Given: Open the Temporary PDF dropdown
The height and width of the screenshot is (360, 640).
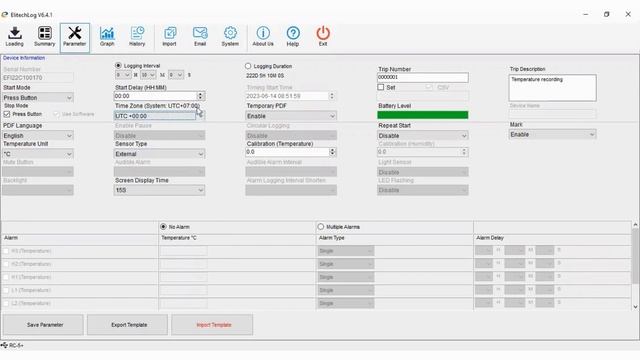Looking at the screenshot, I should [291, 116].
